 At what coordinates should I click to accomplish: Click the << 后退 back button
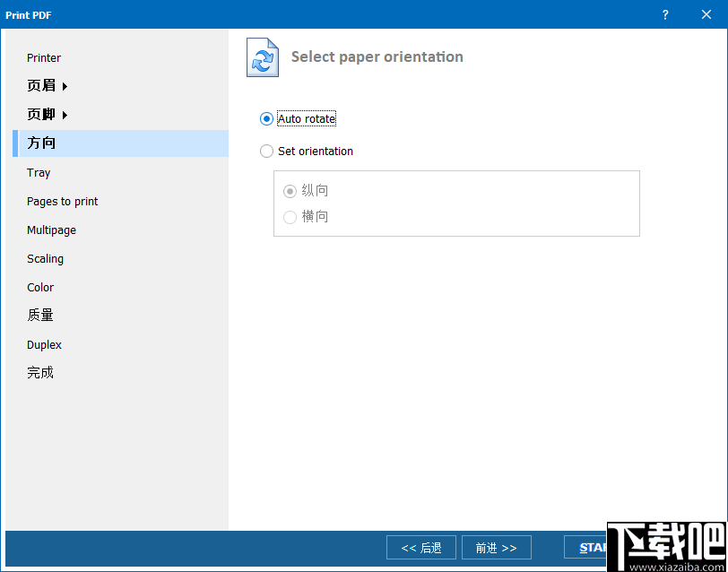(x=420, y=547)
